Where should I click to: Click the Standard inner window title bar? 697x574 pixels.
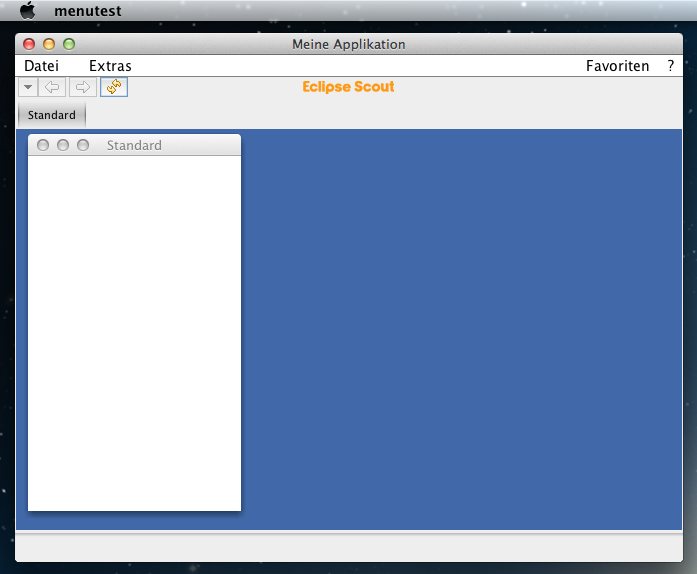tap(134, 145)
